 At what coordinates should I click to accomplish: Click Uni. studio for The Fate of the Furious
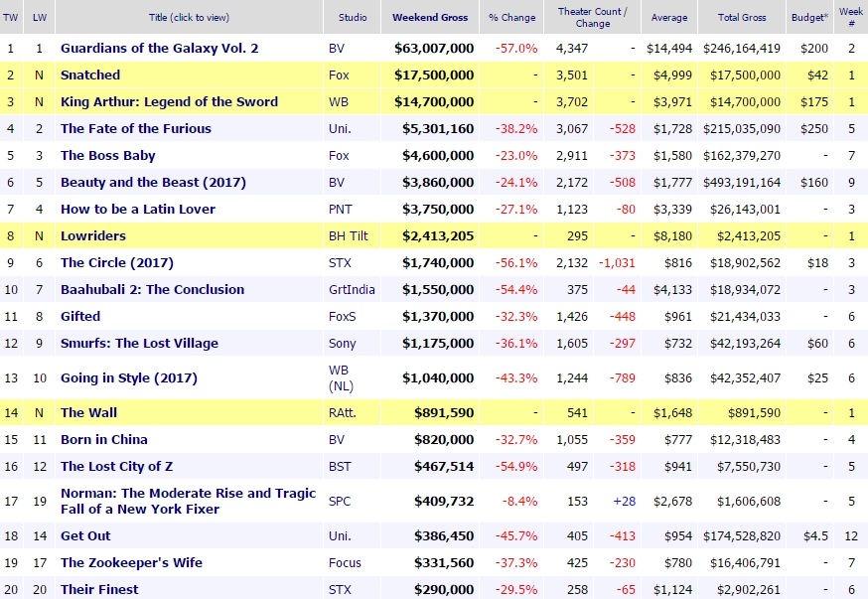coord(340,128)
